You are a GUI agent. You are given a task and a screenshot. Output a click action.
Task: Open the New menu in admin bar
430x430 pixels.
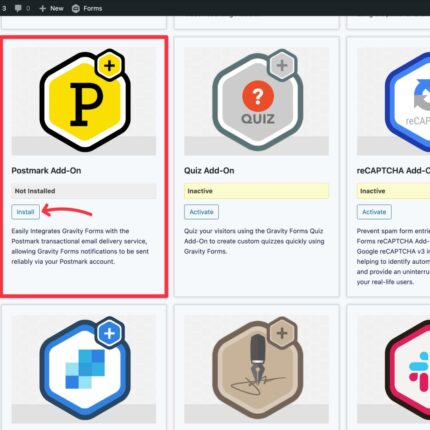pos(51,8)
